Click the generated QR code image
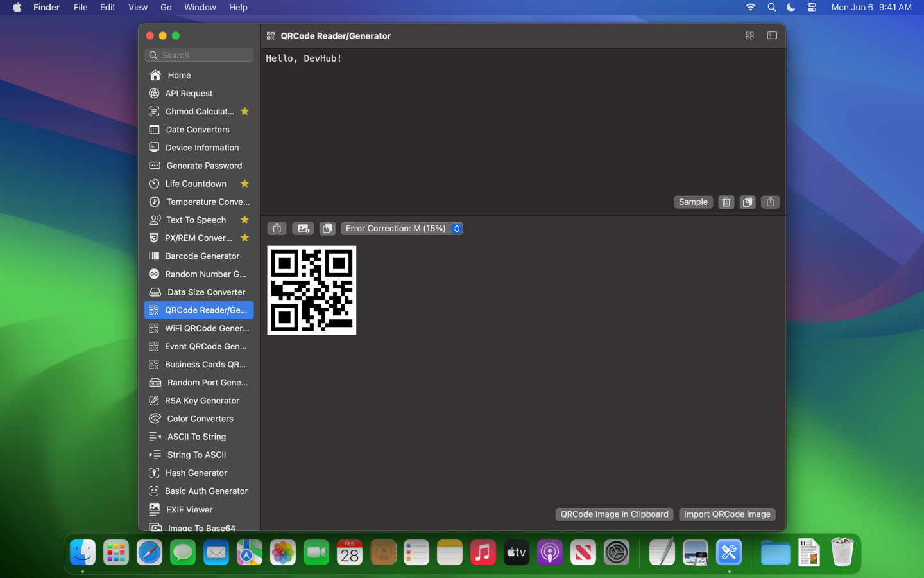Screen dimensions: 924x578 312,290
